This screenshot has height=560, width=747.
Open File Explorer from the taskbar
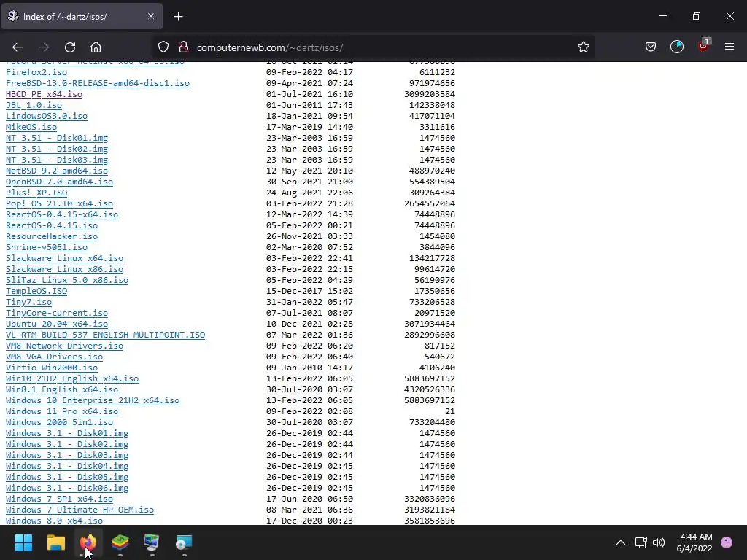55,542
